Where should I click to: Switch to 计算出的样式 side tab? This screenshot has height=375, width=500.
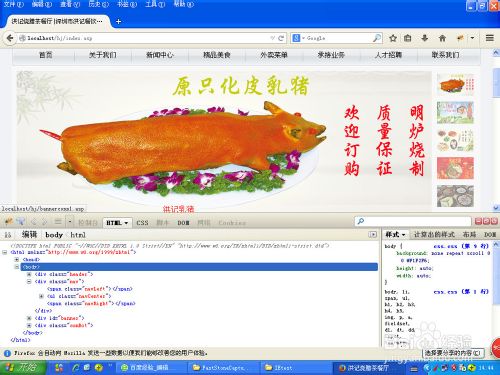pyautogui.click(x=434, y=235)
